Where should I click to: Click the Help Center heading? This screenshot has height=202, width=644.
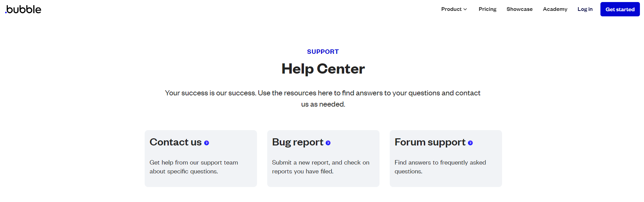click(x=323, y=69)
